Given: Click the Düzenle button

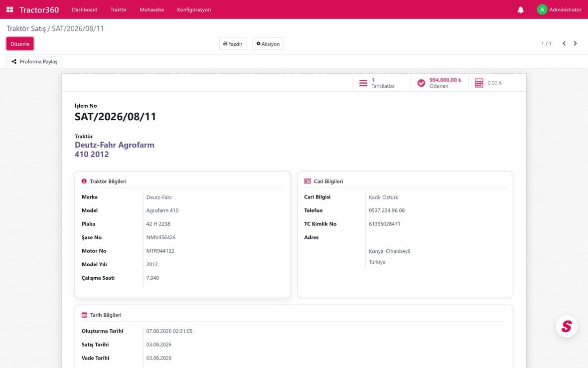Looking at the screenshot, I should pyautogui.click(x=20, y=44).
